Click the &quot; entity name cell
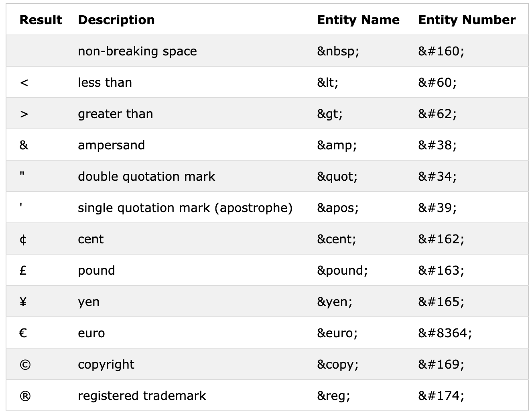The width and height of the screenshot is (532, 416). point(337,177)
